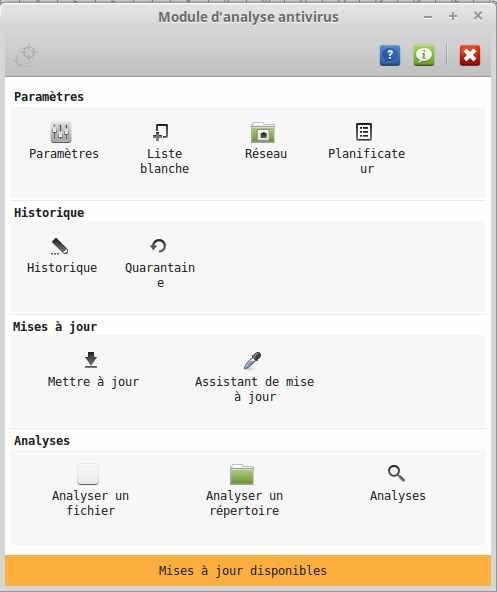The image size is (497, 592).
Task: Click the Analyses section heading
Action: click(42, 441)
